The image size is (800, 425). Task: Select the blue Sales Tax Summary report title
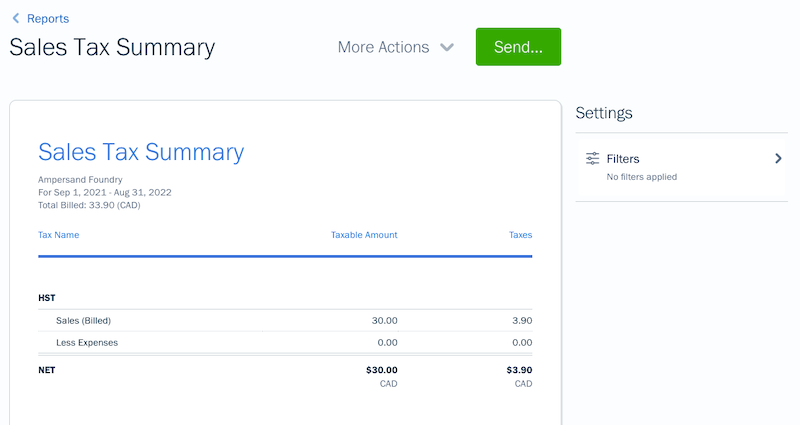pyautogui.click(x=141, y=152)
